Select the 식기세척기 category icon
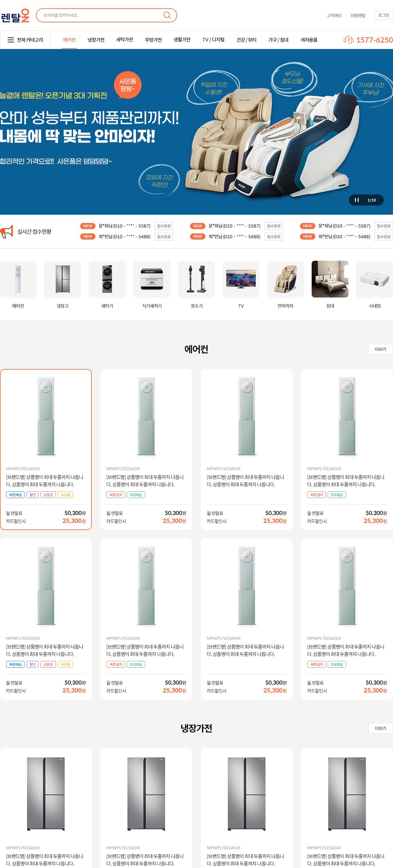393x868 pixels. 152,279
